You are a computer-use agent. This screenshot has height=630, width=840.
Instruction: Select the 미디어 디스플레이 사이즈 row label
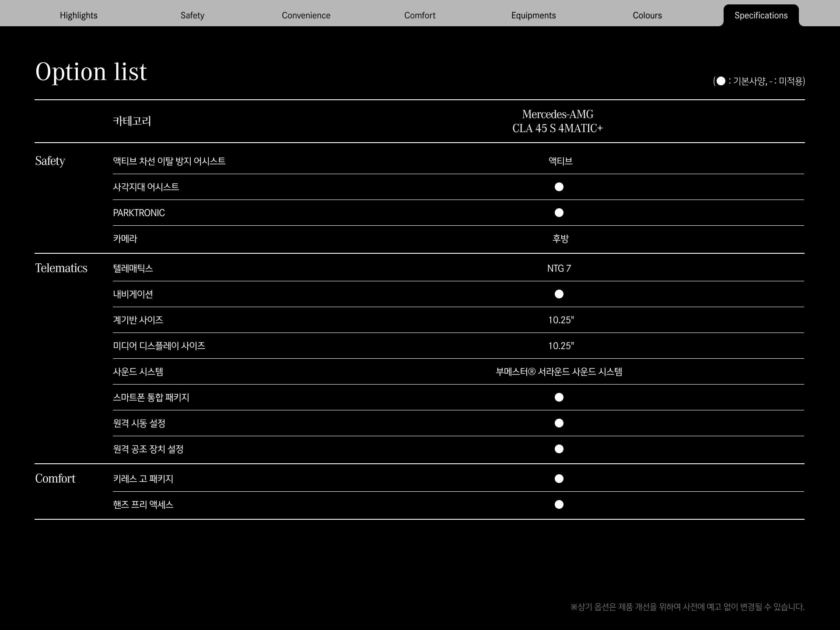(x=159, y=346)
